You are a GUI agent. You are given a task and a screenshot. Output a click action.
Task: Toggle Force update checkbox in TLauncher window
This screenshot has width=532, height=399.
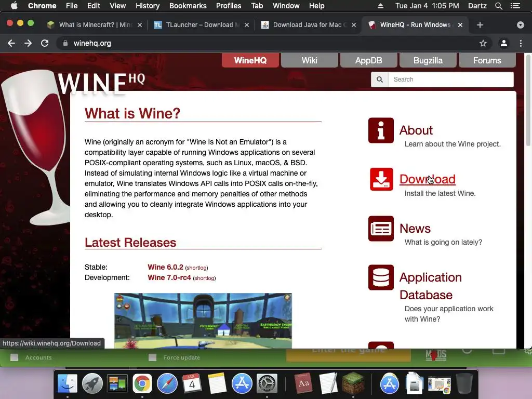click(x=152, y=357)
